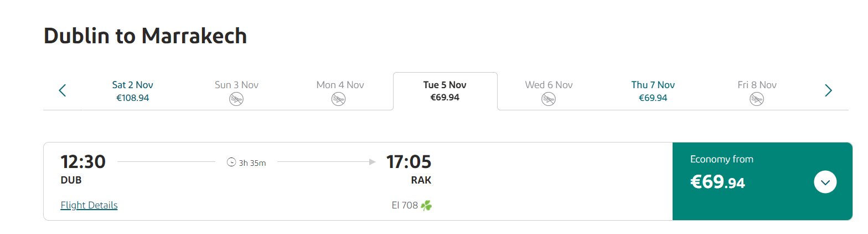The height and width of the screenshot is (234, 868).
Task: Click the shamrock icon next to EI 708
Action: pyautogui.click(x=426, y=206)
